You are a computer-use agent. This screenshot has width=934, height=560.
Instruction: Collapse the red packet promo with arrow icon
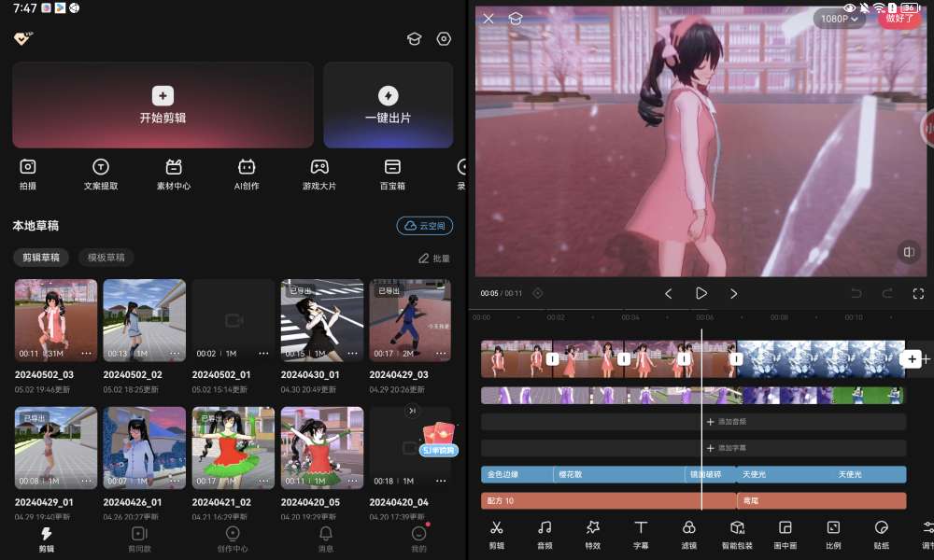[412, 411]
